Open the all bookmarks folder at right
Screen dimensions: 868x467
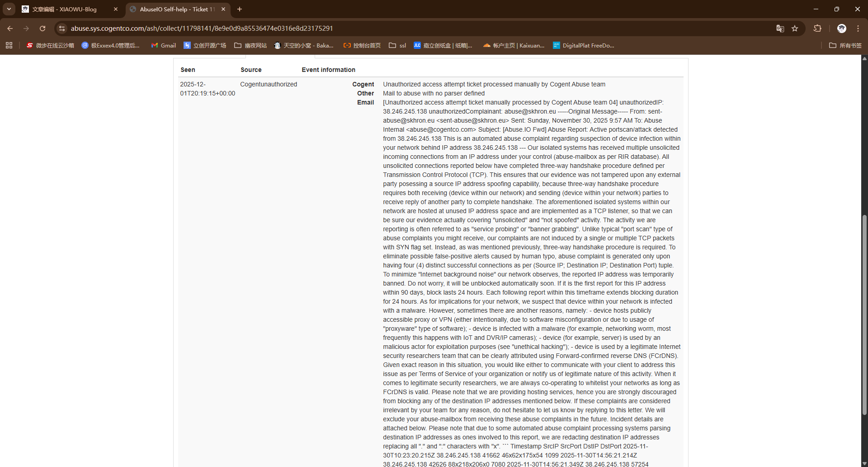845,45
